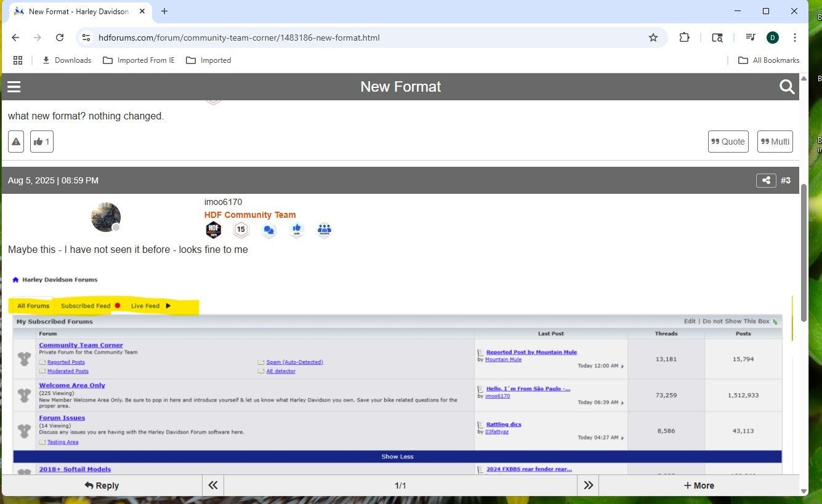
Task: Click the search magnifier icon in header
Action: point(786,87)
